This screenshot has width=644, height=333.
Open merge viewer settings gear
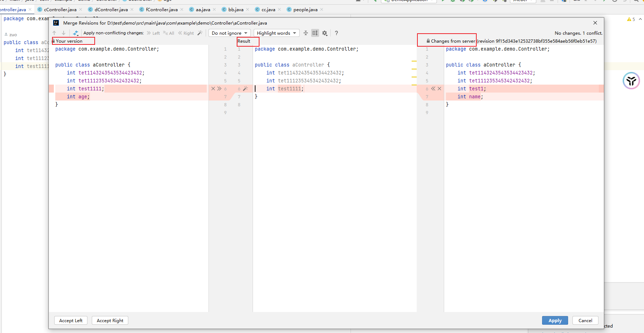click(325, 33)
